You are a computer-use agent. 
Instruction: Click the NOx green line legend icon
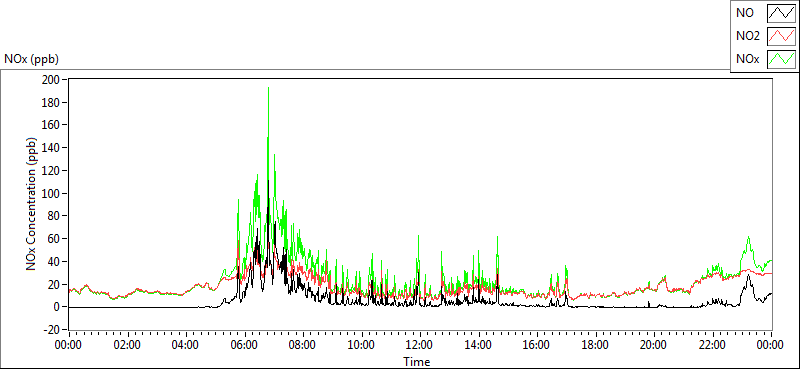781,59
